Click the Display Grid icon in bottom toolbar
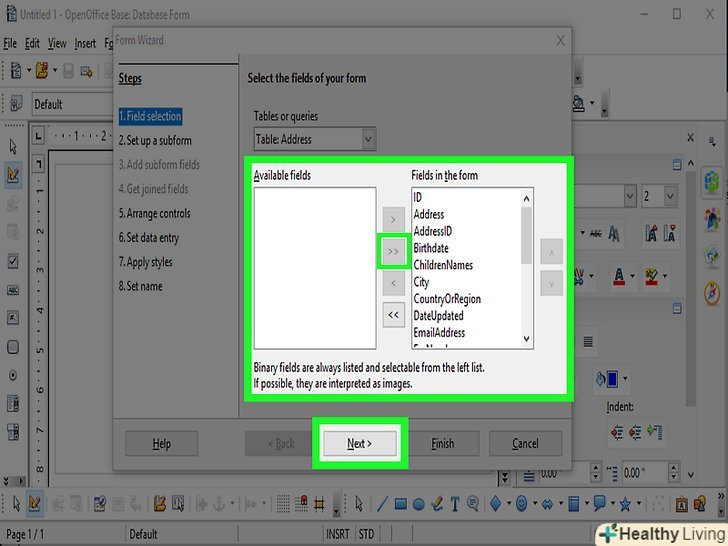This screenshot has height=546, width=728. pos(283,504)
